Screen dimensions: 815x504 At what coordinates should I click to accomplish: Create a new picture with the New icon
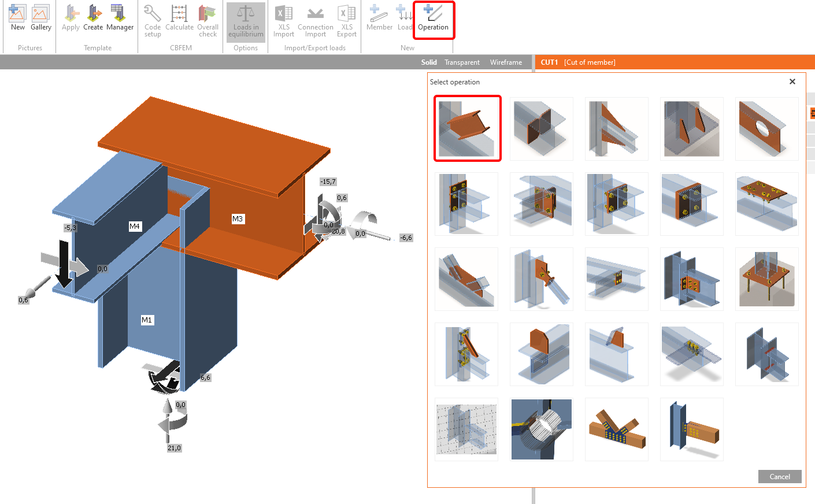coord(17,19)
